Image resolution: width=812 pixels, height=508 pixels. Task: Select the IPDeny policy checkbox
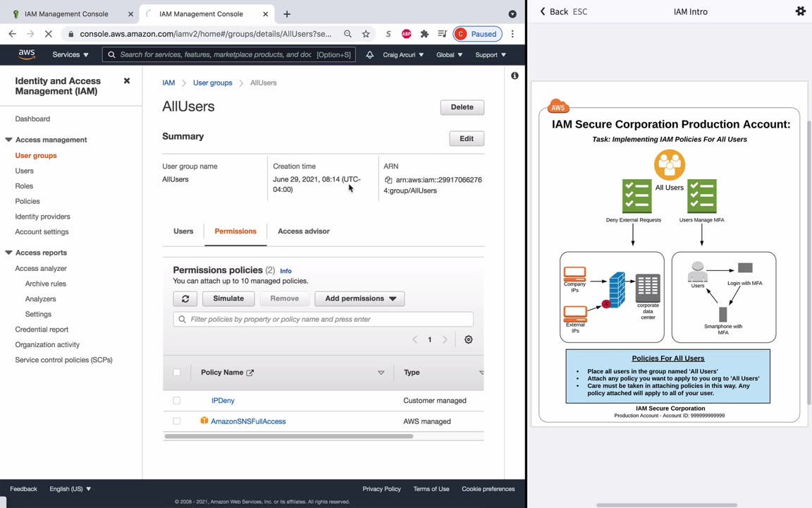177,401
